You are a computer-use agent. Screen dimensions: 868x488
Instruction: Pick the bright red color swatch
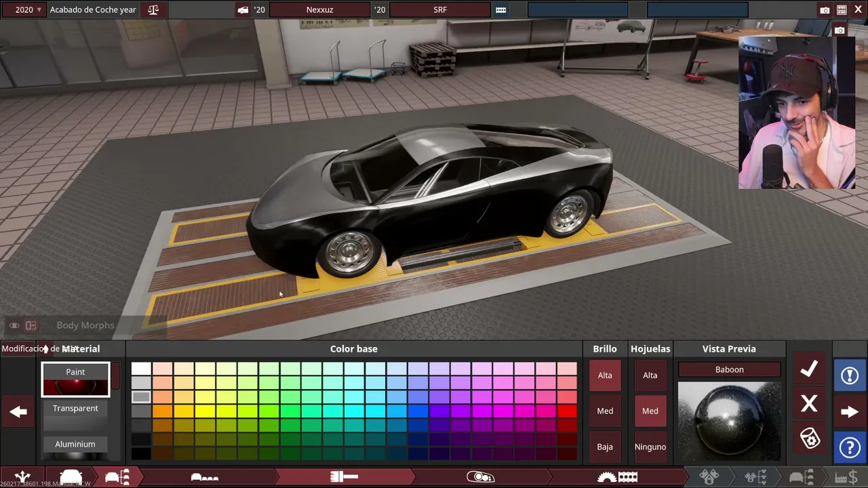(567, 411)
